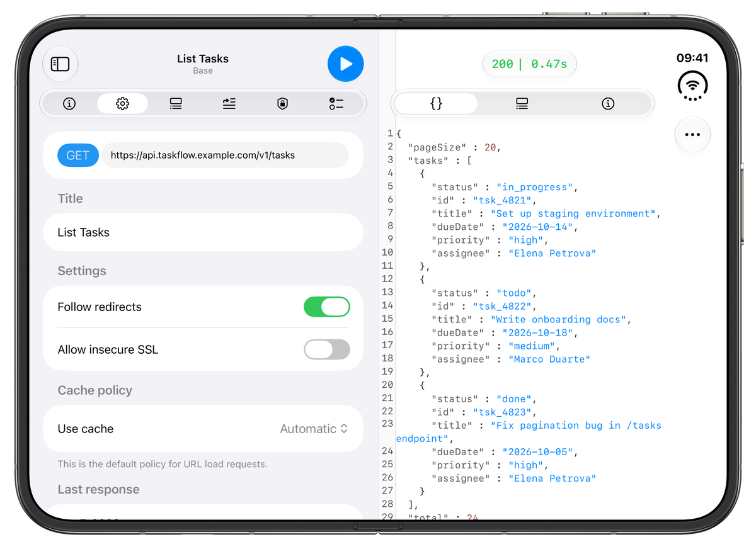Switch to the request body tab icon

coord(176,104)
